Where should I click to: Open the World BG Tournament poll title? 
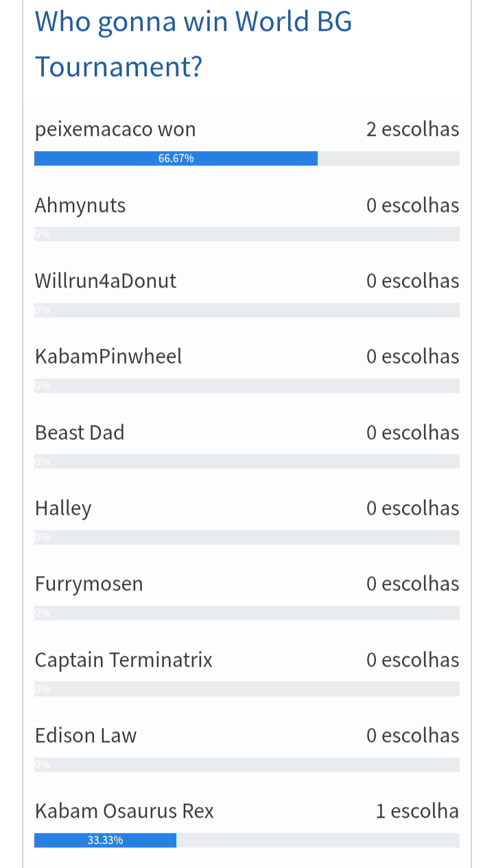click(x=193, y=45)
